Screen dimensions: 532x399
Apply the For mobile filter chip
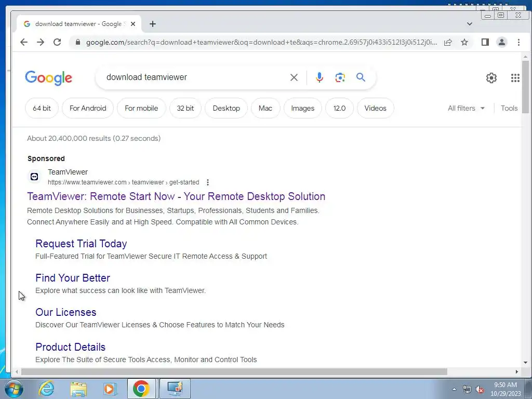click(x=141, y=108)
